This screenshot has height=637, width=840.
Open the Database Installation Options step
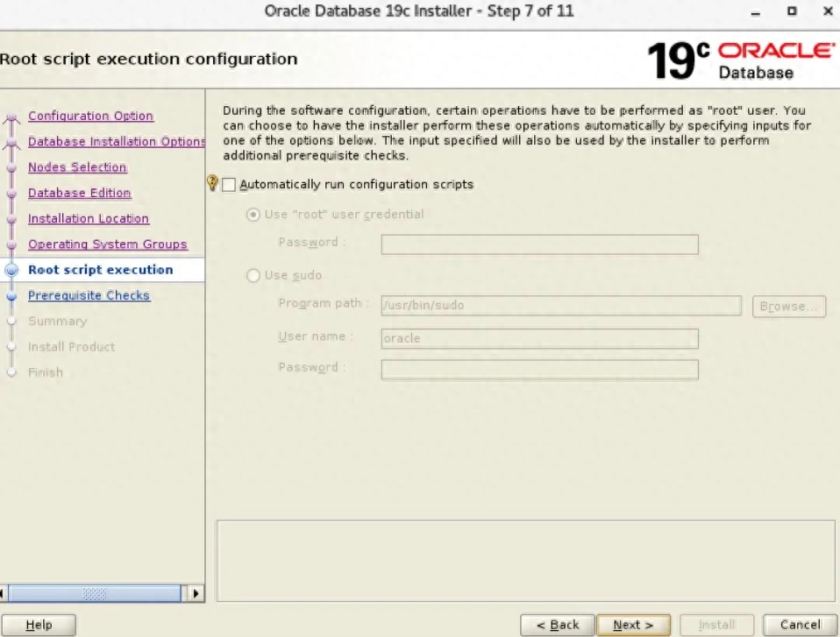click(x=116, y=142)
